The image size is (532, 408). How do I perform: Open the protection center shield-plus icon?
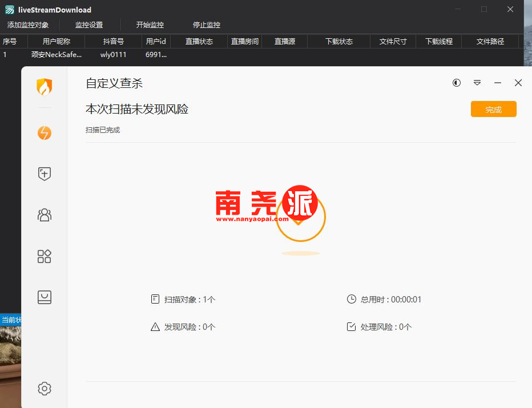click(x=45, y=173)
